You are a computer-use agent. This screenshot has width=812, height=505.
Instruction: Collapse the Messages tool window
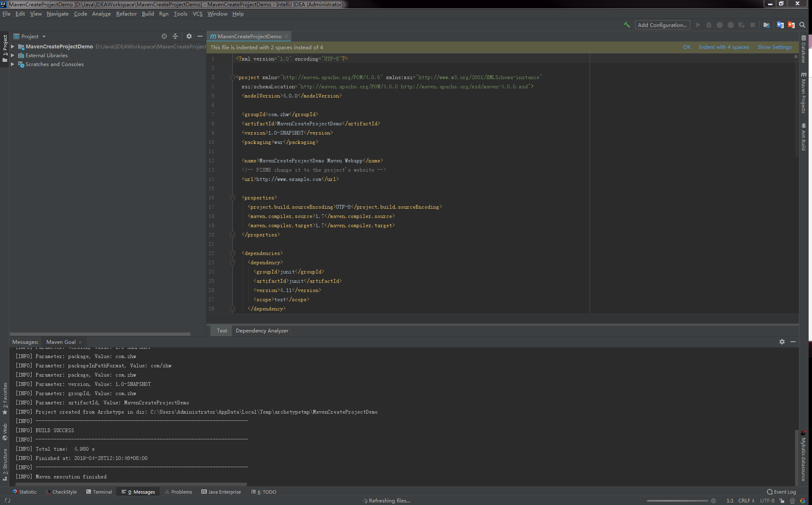(x=793, y=341)
